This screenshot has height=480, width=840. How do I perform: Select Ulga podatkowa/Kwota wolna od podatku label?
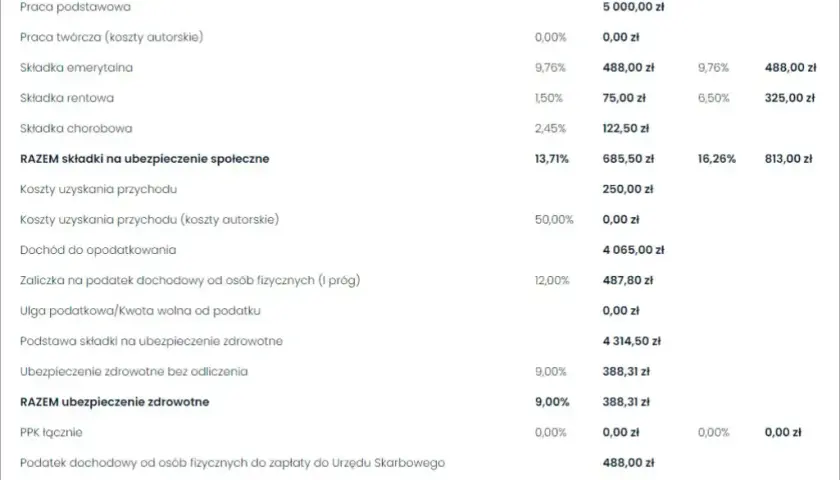[140, 311]
